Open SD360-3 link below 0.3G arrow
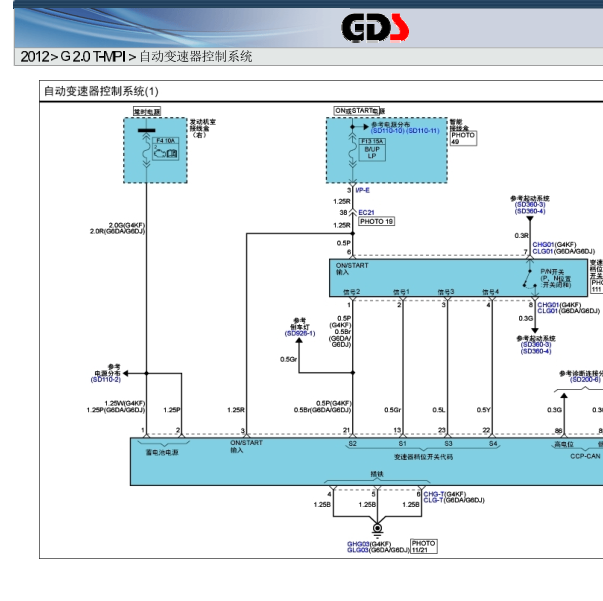The width and height of the screenshot is (603, 601). [x=536, y=345]
